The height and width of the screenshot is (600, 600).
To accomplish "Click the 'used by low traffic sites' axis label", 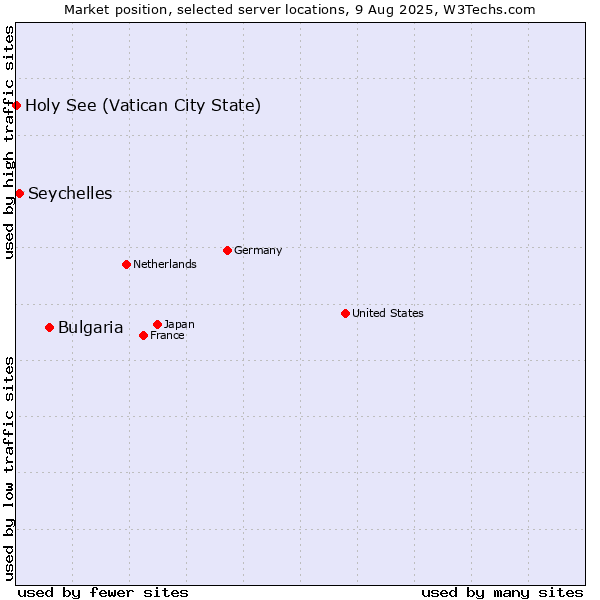I will tap(9, 469).
